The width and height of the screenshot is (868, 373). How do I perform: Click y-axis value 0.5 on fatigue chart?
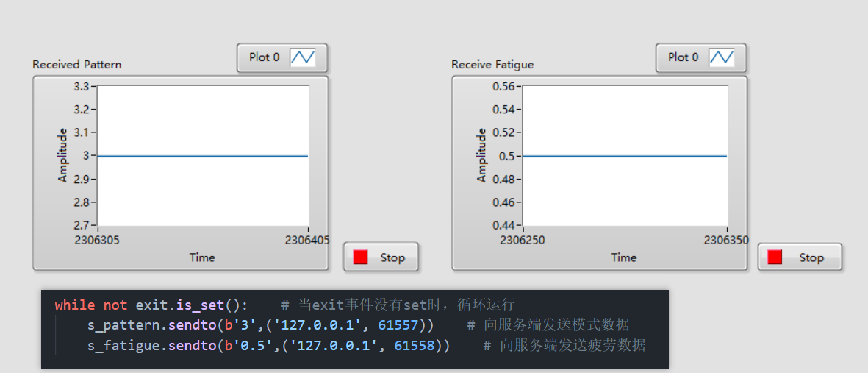point(506,156)
